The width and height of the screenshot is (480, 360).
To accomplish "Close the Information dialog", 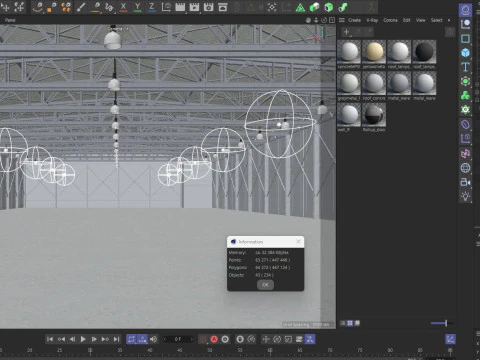I will click(x=298, y=241).
